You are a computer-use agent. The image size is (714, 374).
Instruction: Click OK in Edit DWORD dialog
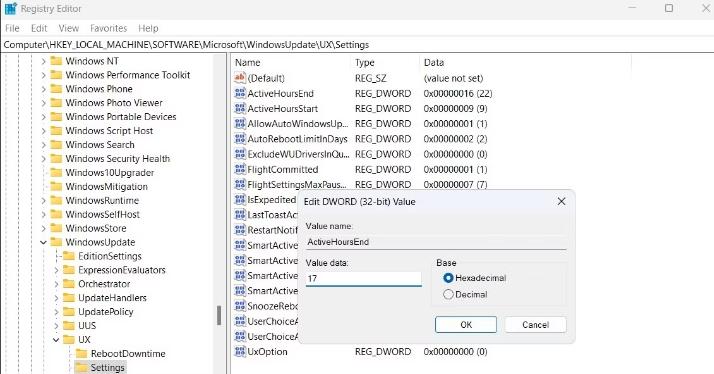point(466,325)
